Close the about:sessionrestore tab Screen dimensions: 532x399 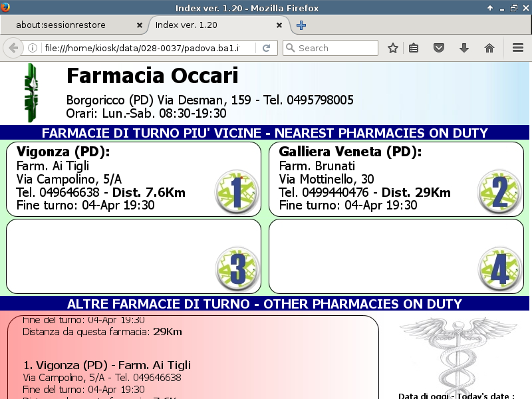pyautogui.click(x=140, y=25)
